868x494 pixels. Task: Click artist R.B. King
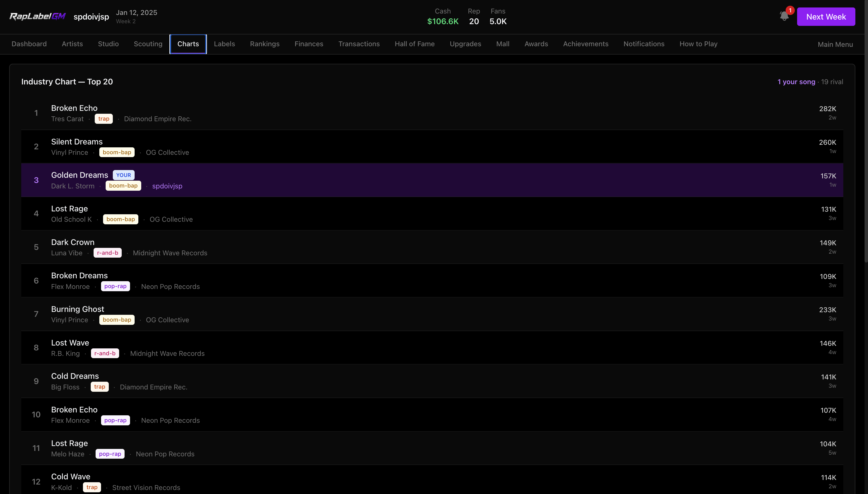pyautogui.click(x=65, y=354)
